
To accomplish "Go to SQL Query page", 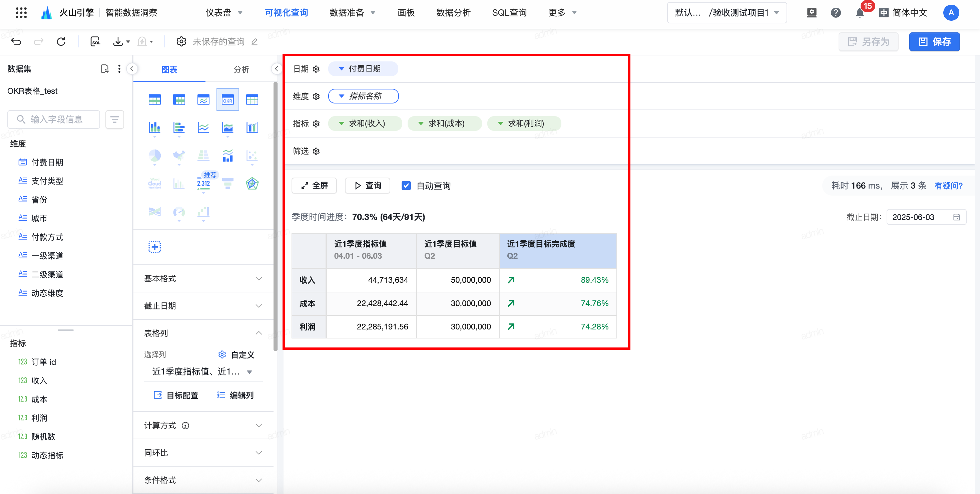I will click(509, 13).
